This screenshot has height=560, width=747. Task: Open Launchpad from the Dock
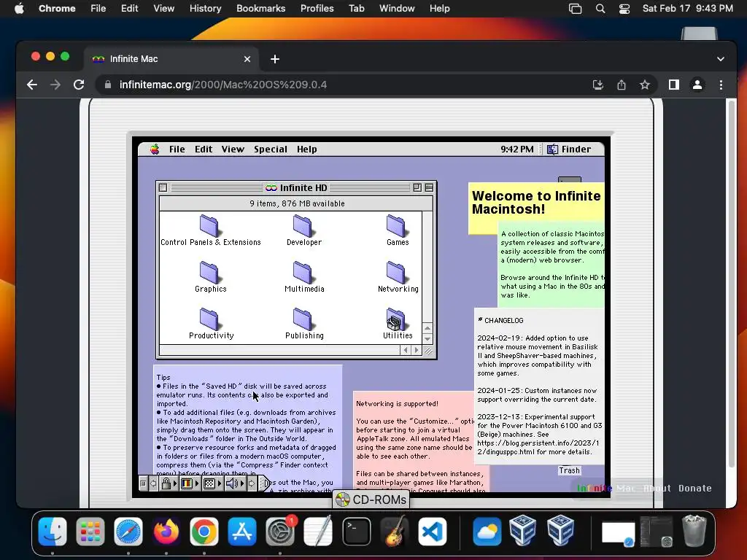point(90,531)
